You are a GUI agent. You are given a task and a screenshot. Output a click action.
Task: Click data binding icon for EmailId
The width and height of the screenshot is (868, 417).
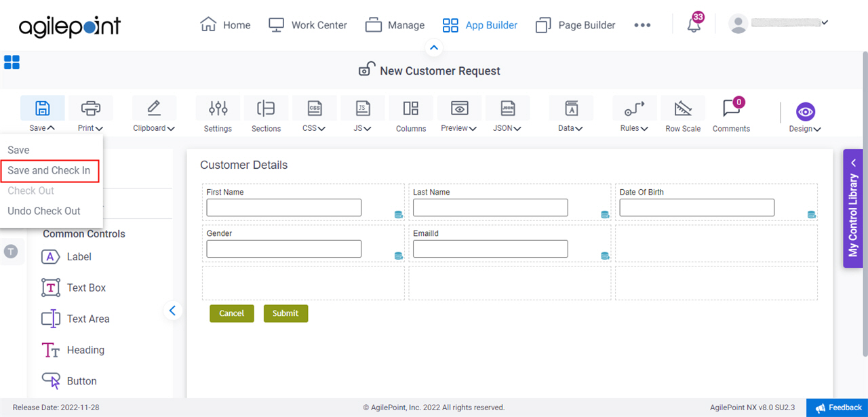click(x=605, y=256)
